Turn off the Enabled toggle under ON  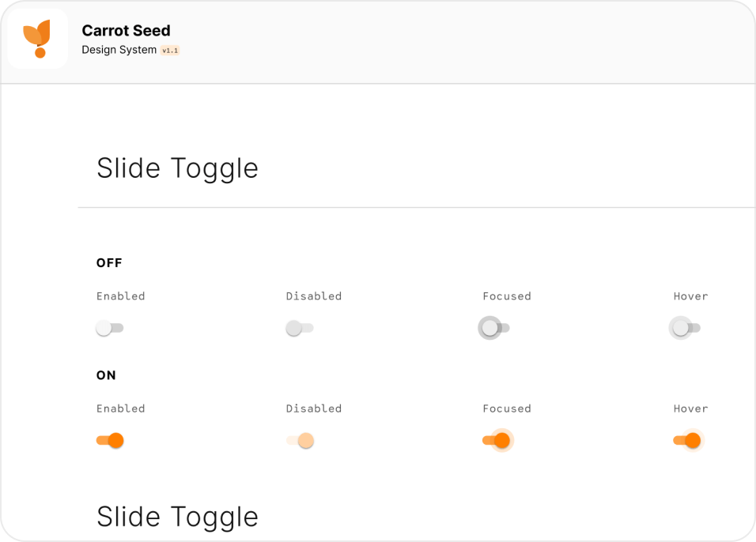(110, 440)
